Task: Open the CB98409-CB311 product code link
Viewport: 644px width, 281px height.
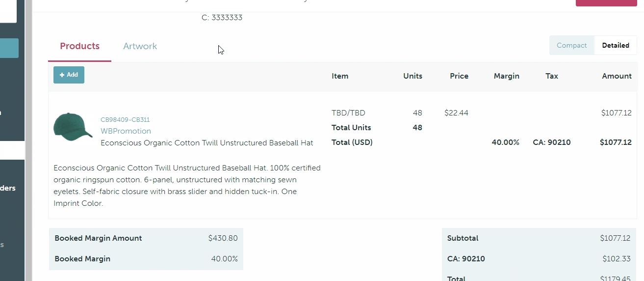Action: point(125,119)
